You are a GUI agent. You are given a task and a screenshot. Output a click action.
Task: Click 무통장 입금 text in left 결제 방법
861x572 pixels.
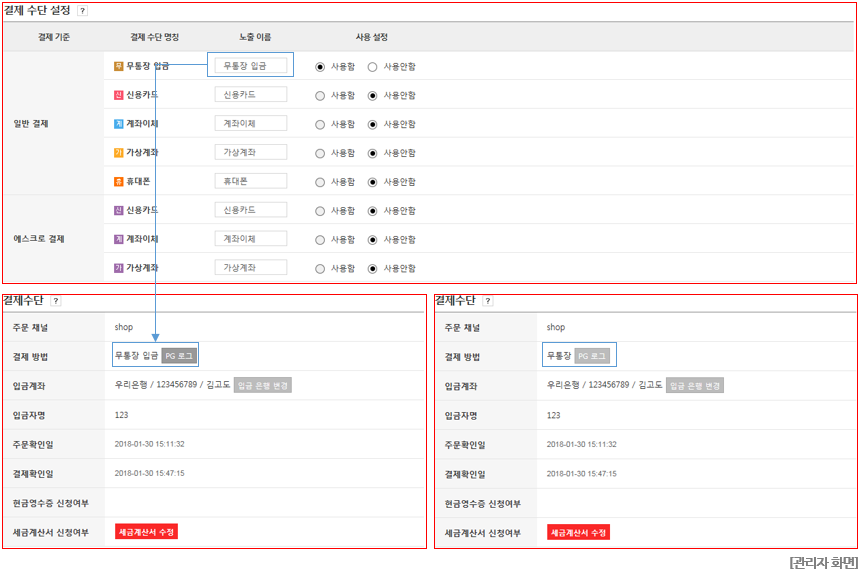[x=136, y=356]
